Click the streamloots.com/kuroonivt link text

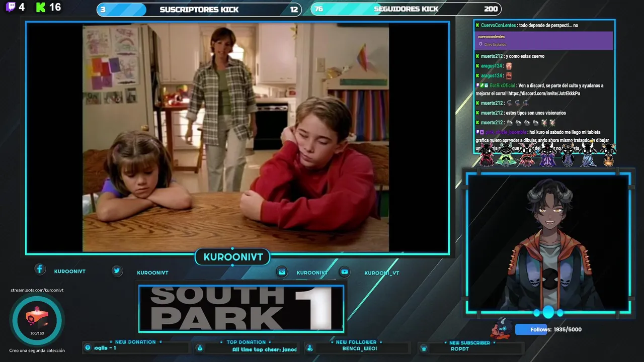(x=37, y=290)
